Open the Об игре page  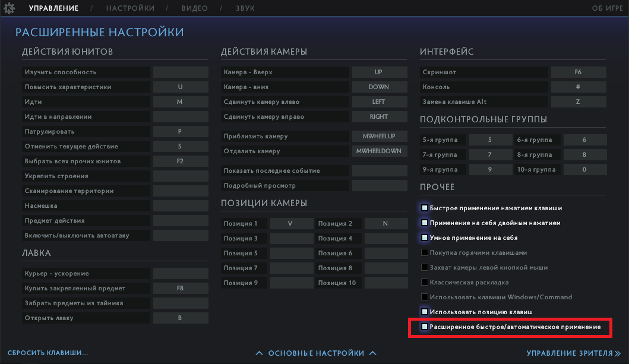pyautogui.click(x=606, y=8)
